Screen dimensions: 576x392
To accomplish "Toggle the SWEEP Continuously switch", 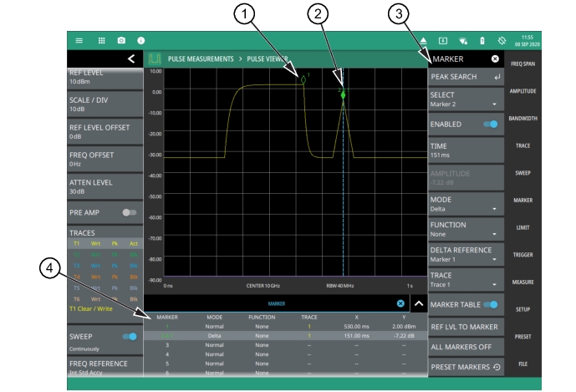I will 130,337.
